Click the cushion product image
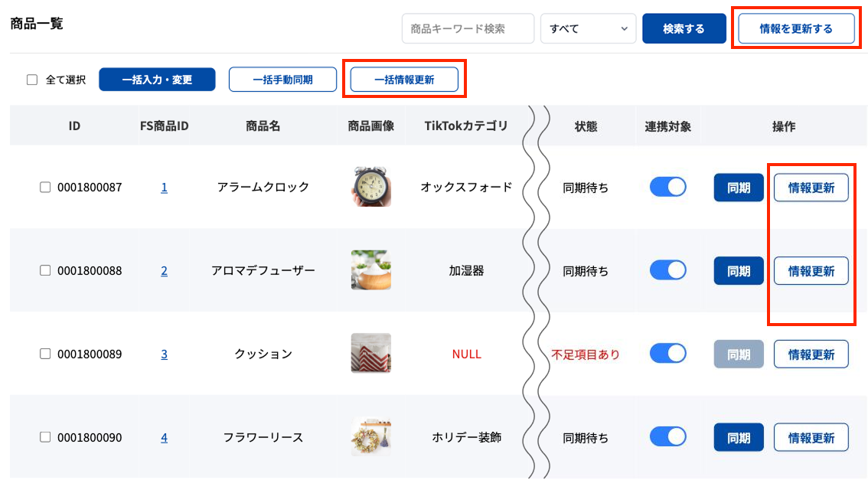Viewport: 868px width, 493px height. click(x=371, y=354)
